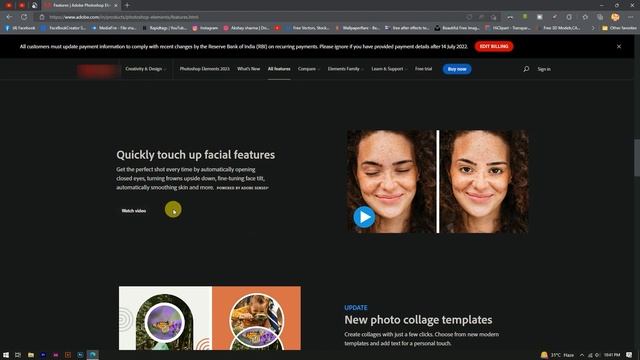The height and width of the screenshot is (360, 640).
Task: Dismiss the RBI payment notice banner
Action: tap(619, 47)
